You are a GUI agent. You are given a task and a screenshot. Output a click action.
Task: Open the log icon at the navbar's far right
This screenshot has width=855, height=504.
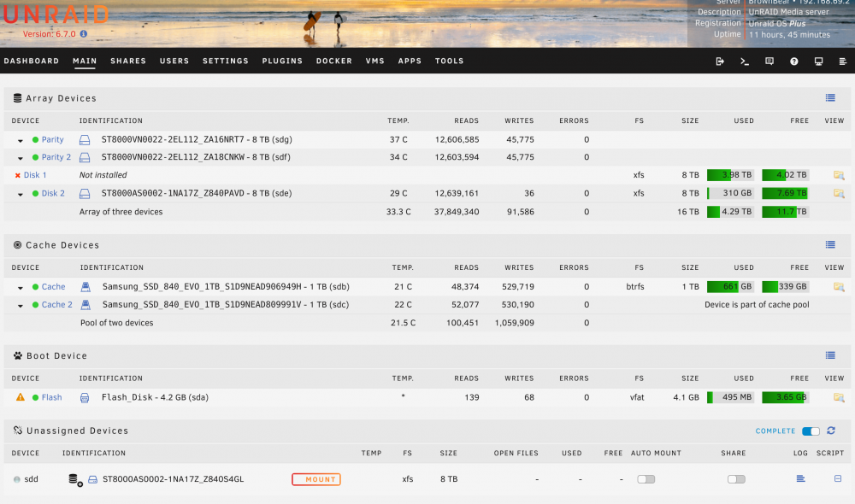coord(842,62)
